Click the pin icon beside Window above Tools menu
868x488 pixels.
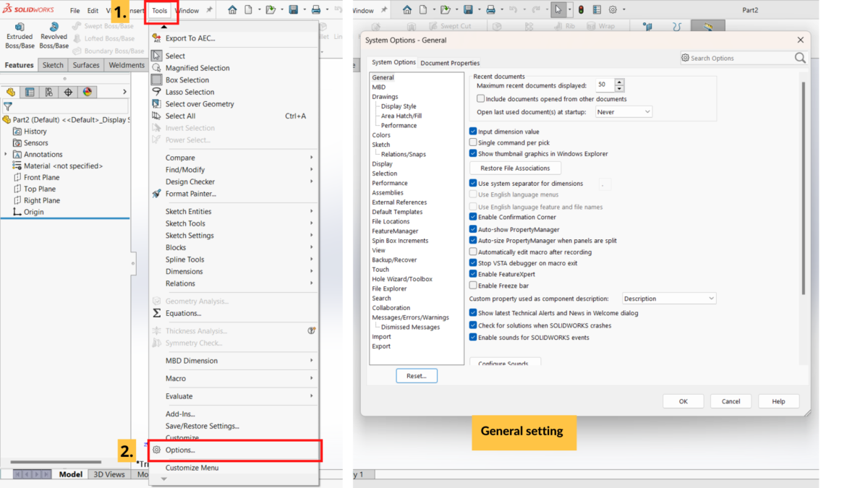coord(210,10)
